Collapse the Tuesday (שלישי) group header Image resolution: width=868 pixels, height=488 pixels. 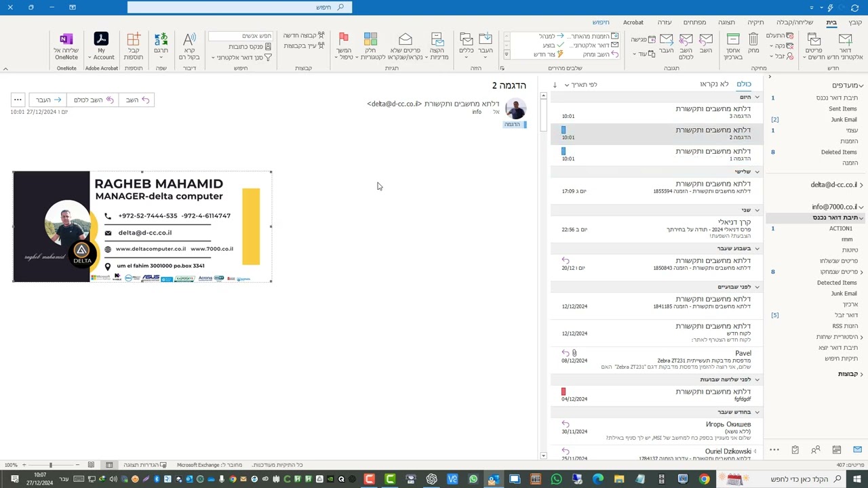(x=757, y=171)
